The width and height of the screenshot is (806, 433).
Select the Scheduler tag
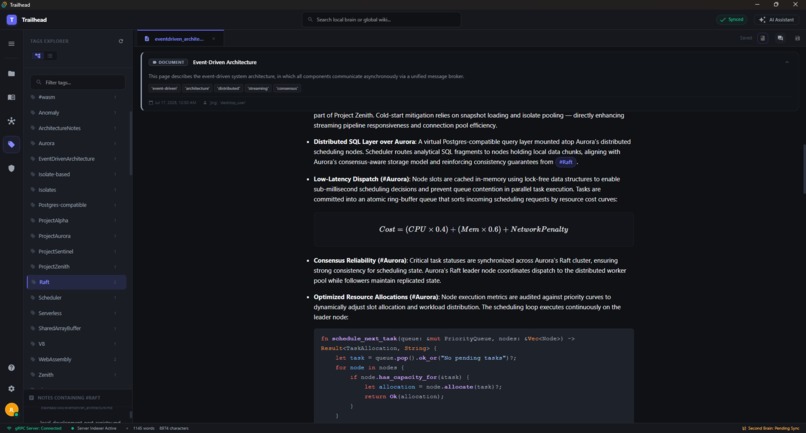click(x=76, y=298)
